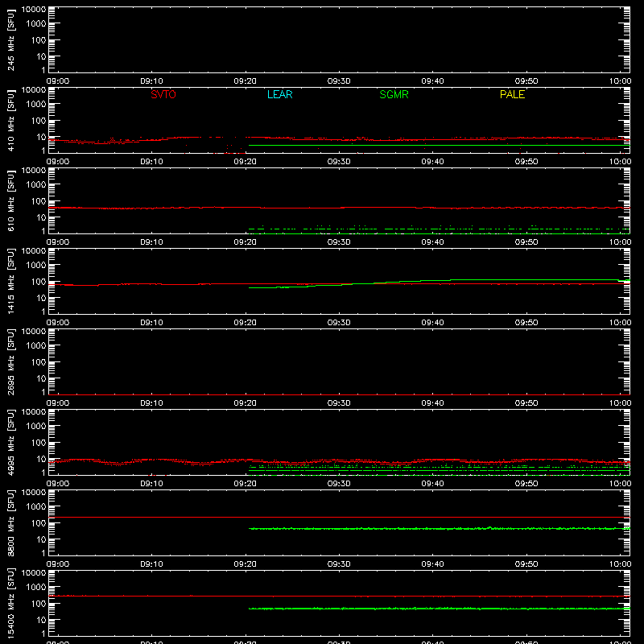Screen dimensions: 644x644
Task: Click the 10 tick label on 1415 MHz axis
Action: [x=41, y=298]
